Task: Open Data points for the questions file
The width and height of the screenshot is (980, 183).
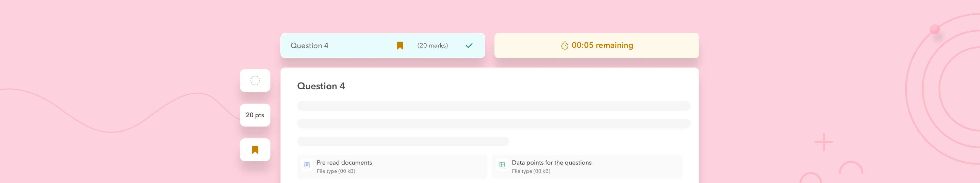Action: coord(552,163)
